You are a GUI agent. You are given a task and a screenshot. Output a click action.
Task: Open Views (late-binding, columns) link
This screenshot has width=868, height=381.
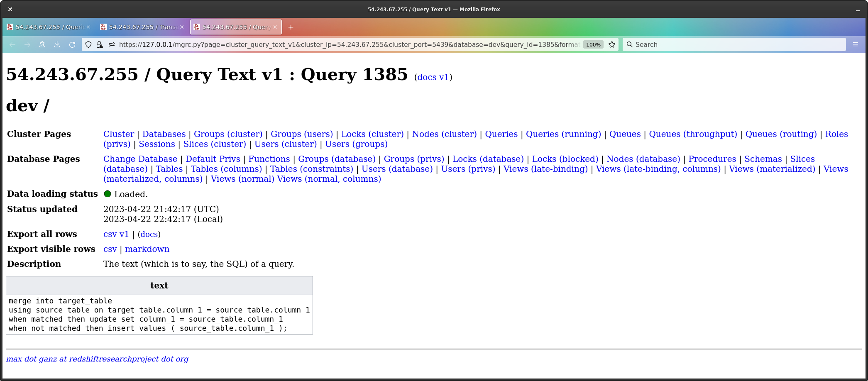point(658,169)
